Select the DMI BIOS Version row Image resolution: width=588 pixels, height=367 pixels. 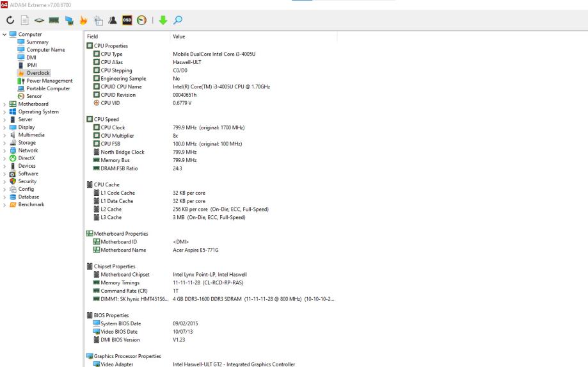(x=212, y=340)
